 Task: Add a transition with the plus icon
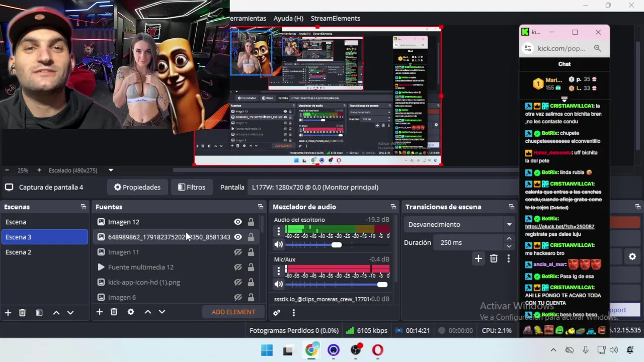pyautogui.click(x=478, y=258)
